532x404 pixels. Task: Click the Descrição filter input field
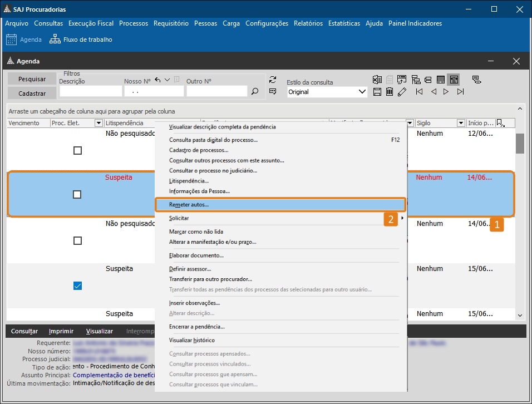pyautogui.click(x=90, y=91)
